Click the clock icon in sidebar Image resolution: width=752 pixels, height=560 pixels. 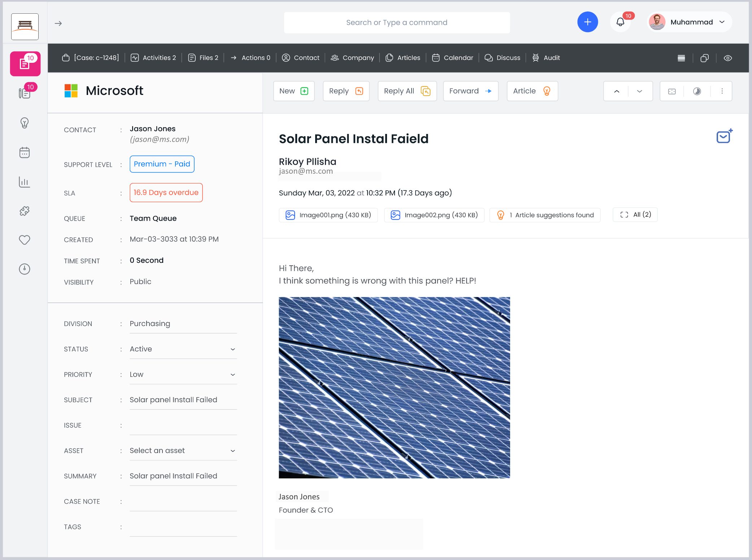pos(25,269)
